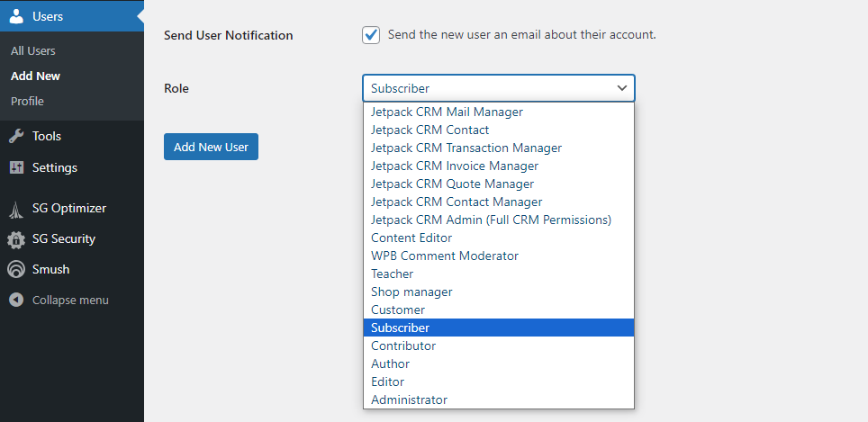Pick Customer role from dropdown list

pyautogui.click(x=499, y=310)
